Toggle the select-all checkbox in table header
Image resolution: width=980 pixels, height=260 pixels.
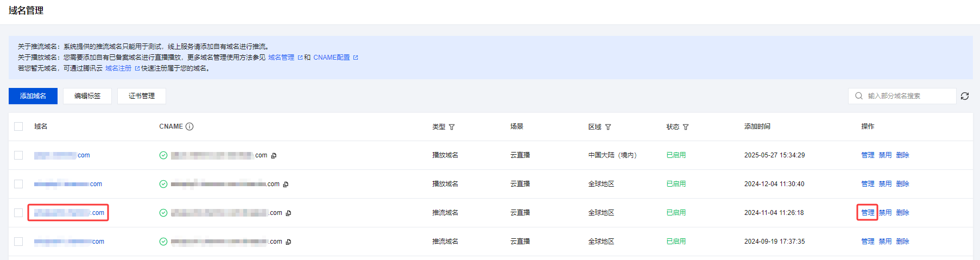coord(18,126)
